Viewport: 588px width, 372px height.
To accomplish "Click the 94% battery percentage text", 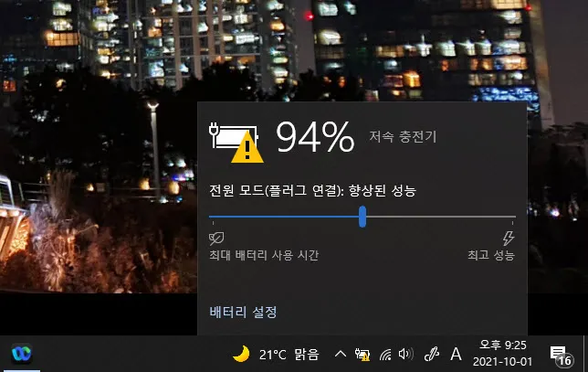I will 315,136.
